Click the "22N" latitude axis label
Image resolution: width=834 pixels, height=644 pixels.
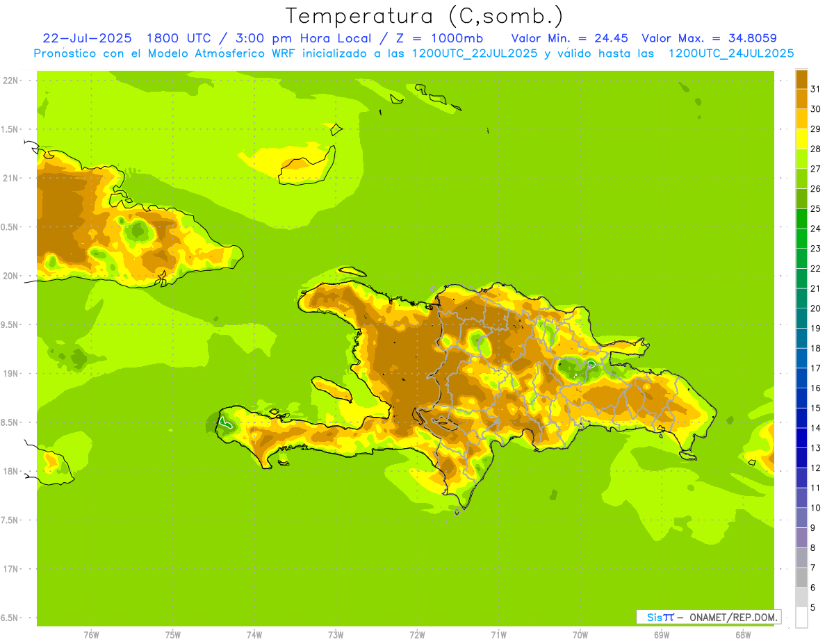tap(12, 80)
